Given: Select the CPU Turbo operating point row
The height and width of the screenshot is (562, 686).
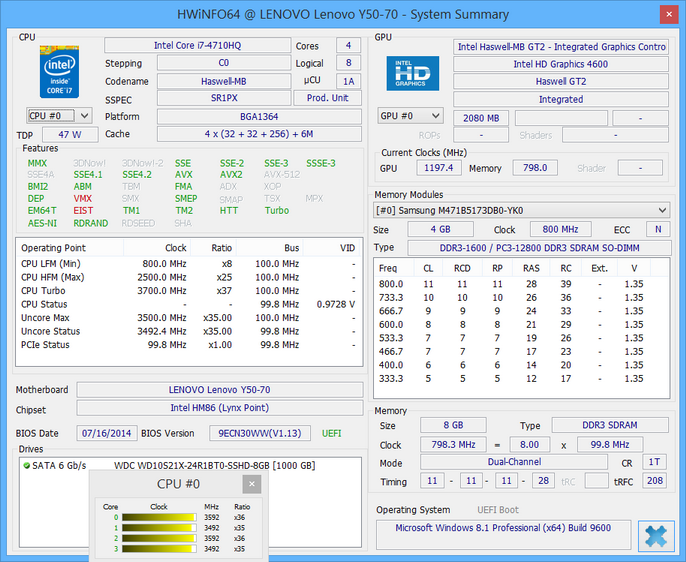Looking at the screenshot, I should (x=189, y=291).
